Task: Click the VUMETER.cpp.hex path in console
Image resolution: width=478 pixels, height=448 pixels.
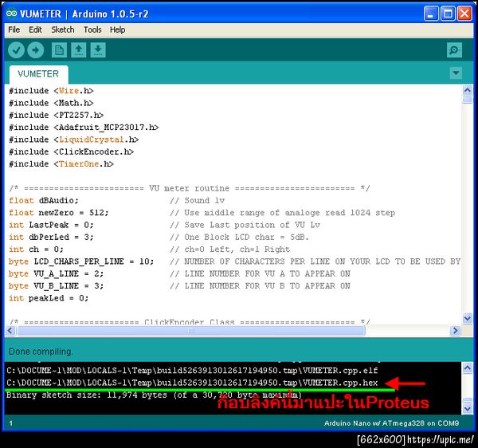Action: pyautogui.click(x=192, y=383)
